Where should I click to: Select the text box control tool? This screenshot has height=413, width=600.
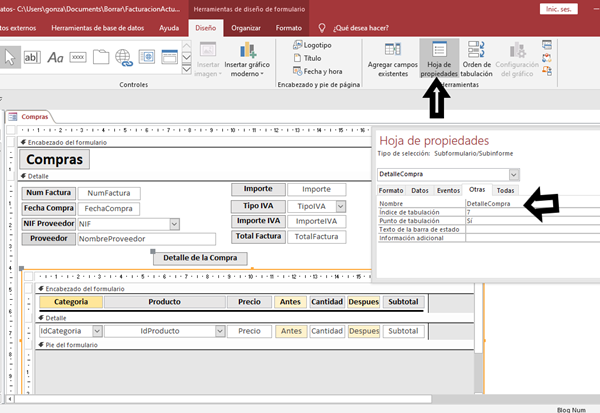(31, 57)
